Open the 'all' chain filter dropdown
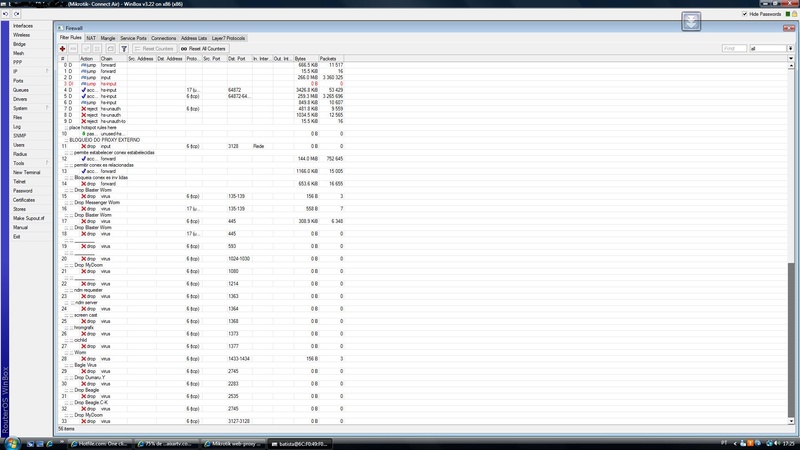The image size is (800, 450). point(790,48)
